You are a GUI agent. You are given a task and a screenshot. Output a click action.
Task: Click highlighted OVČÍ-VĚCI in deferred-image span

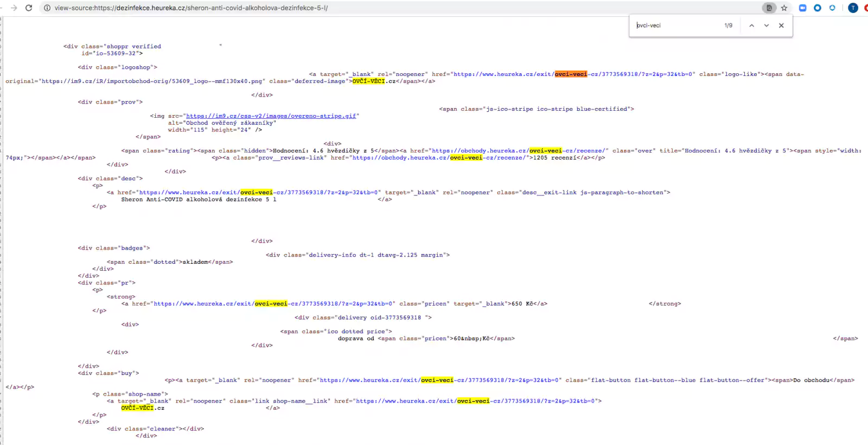[368, 81]
